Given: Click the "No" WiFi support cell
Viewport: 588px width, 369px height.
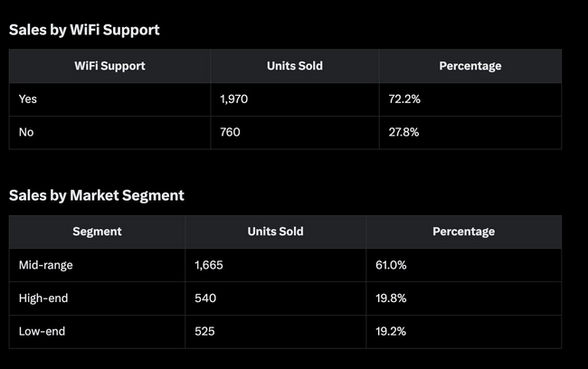Looking at the screenshot, I should pyautogui.click(x=26, y=132).
